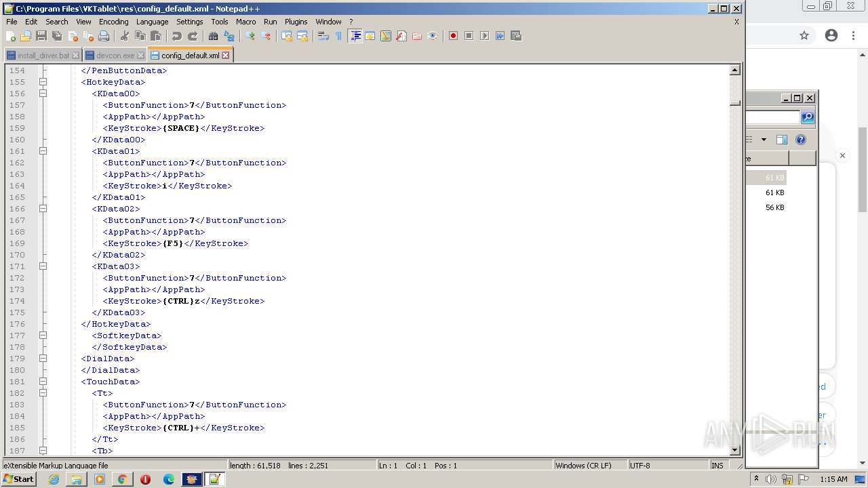Screen dimensions: 868x488
Task: Click the Save toolbar icon
Action: [x=41, y=36]
